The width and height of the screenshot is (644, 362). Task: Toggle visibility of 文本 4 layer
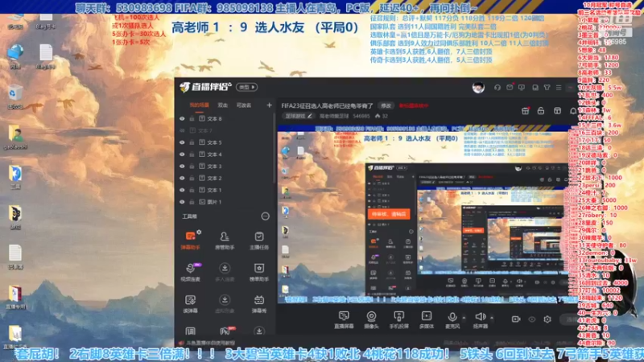(x=182, y=154)
